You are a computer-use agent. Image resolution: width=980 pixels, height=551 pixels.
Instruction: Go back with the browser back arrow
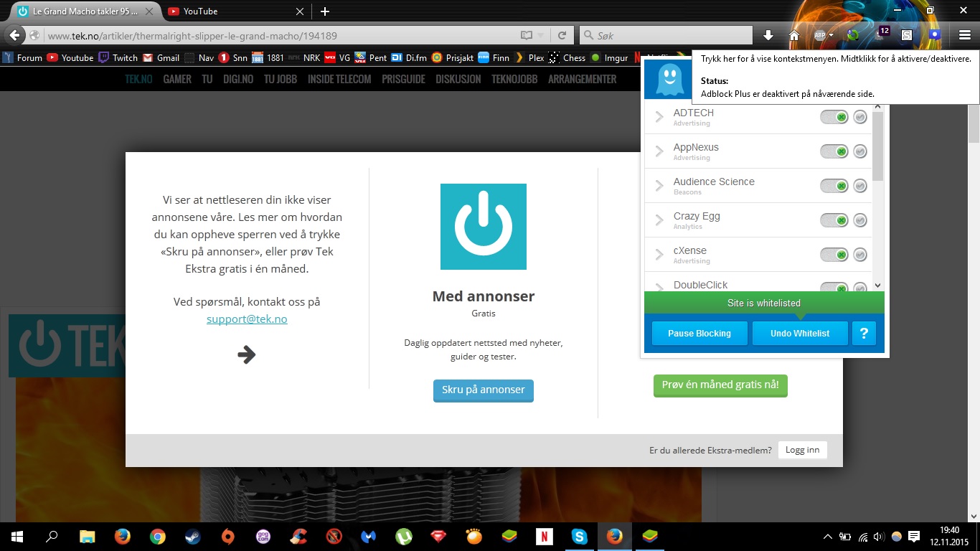click(14, 35)
